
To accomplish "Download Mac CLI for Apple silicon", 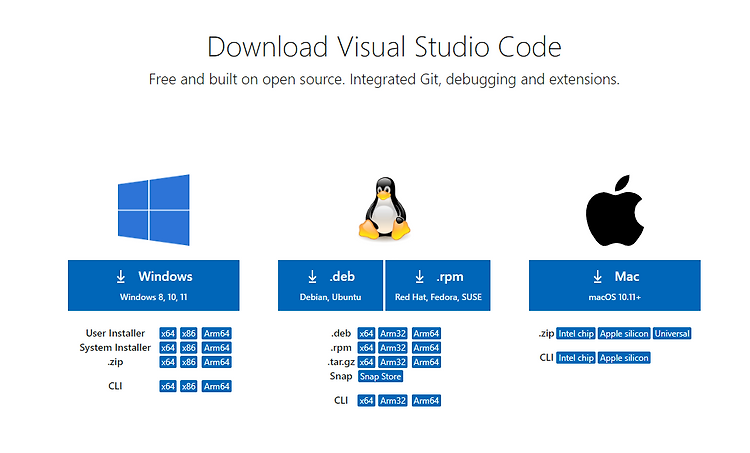I will tap(624, 358).
